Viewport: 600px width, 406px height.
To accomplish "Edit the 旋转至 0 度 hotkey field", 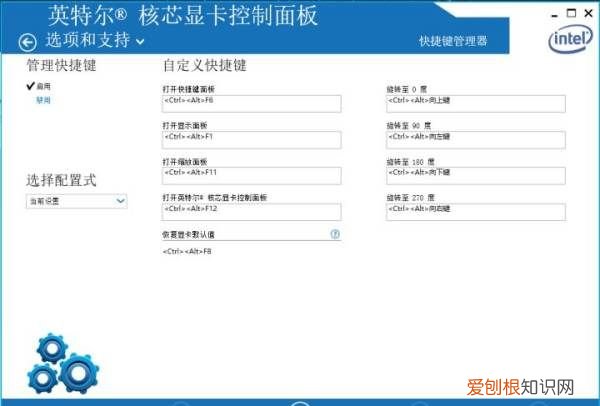I will tap(476, 104).
